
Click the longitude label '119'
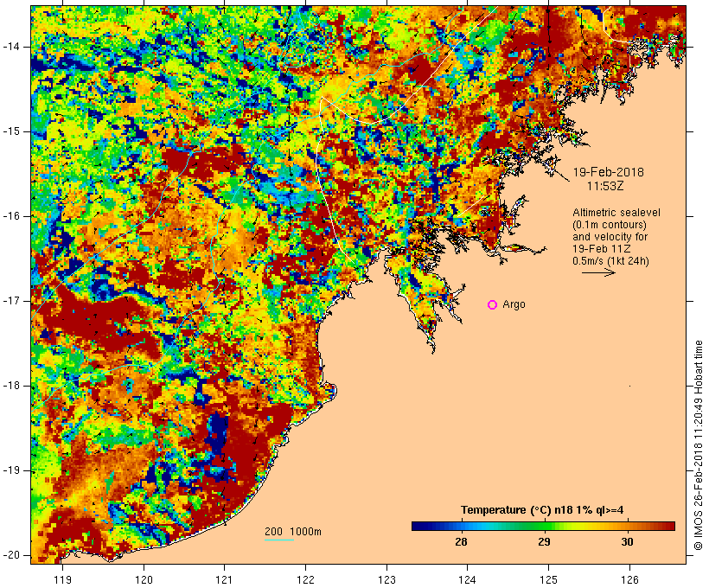coord(62,579)
